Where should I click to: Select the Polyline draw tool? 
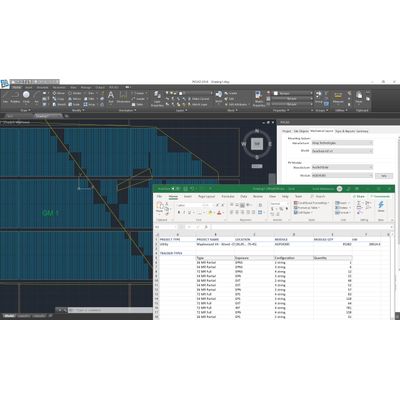[15, 97]
